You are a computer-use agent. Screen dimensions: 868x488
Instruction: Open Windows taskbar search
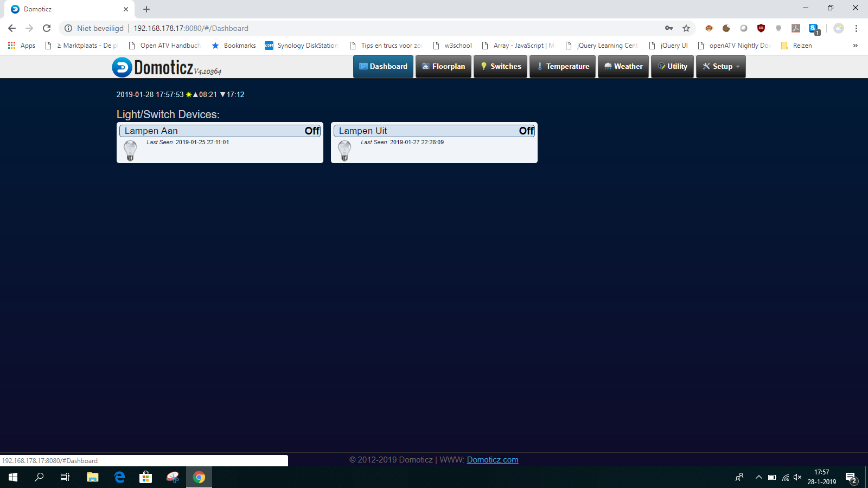[39, 477]
